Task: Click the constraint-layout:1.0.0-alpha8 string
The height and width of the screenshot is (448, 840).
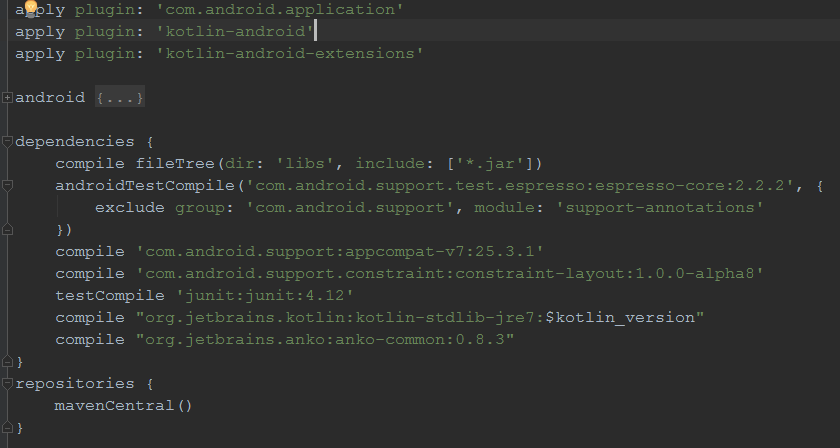Action: (449, 273)
